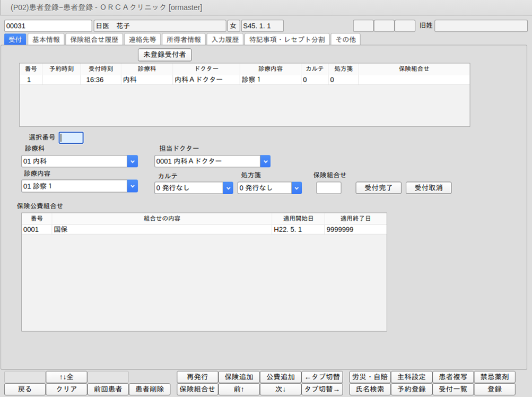
Task: Open the 診療内容 combo box
Action: [132, 186]
